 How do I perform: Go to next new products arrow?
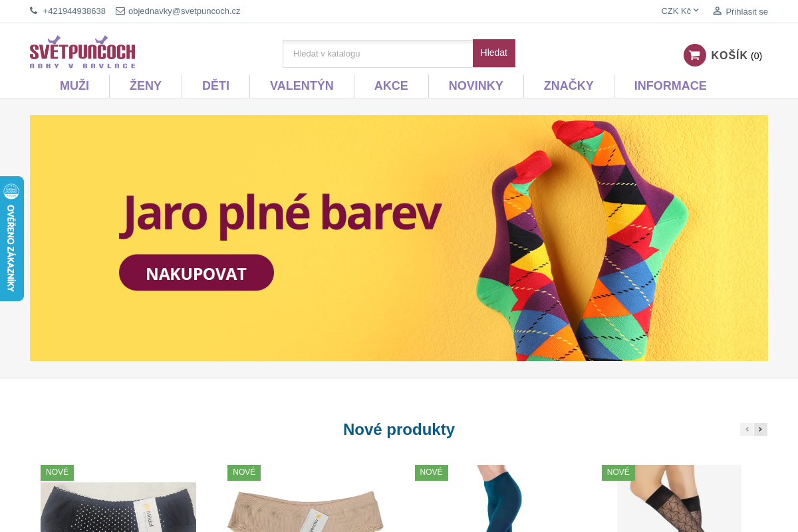pyautogui.click(x=761, y=430)
